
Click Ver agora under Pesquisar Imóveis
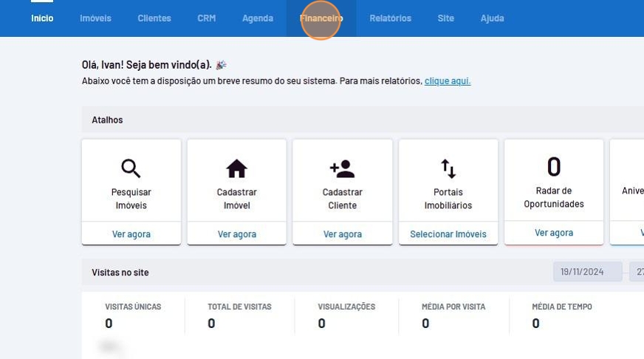131,234
